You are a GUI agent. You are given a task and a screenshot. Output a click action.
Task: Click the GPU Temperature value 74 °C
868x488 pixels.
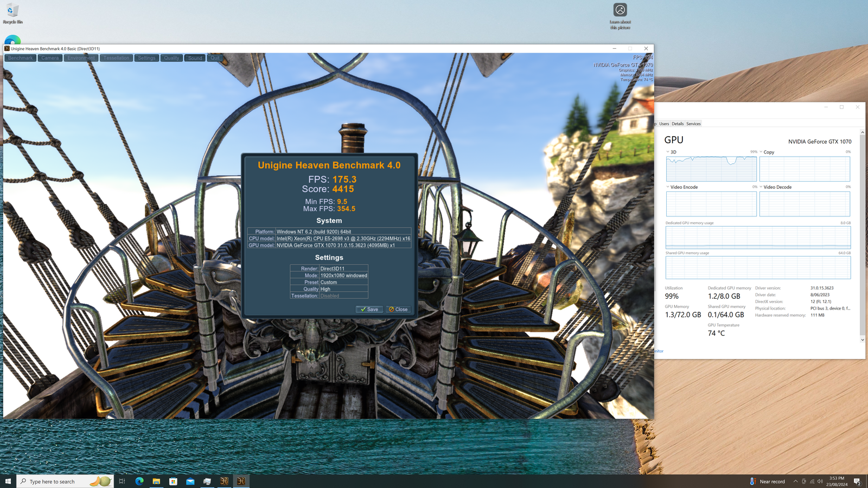tap(716, 333)
